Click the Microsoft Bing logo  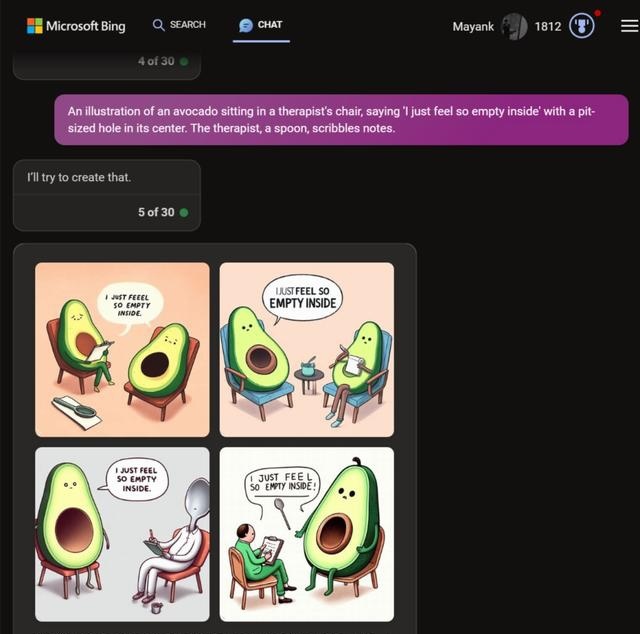tap(76, 26)
